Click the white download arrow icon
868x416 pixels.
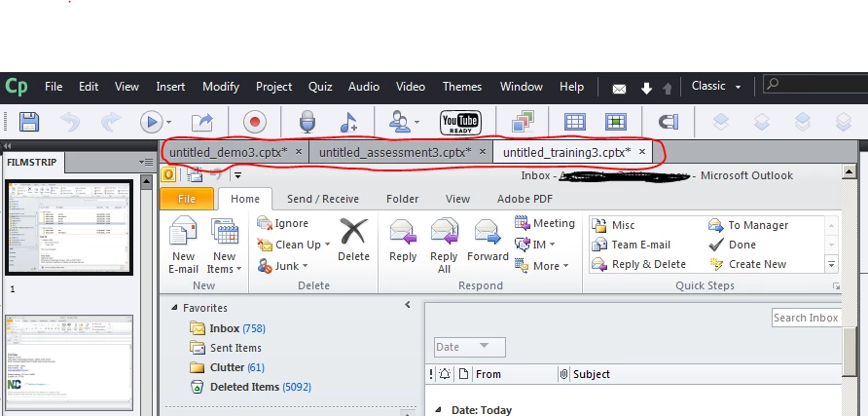(646, 88)
